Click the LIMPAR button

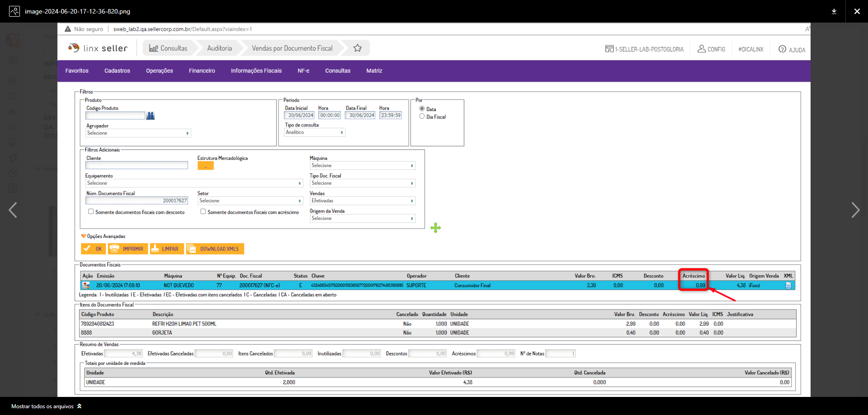pos(167,249)
